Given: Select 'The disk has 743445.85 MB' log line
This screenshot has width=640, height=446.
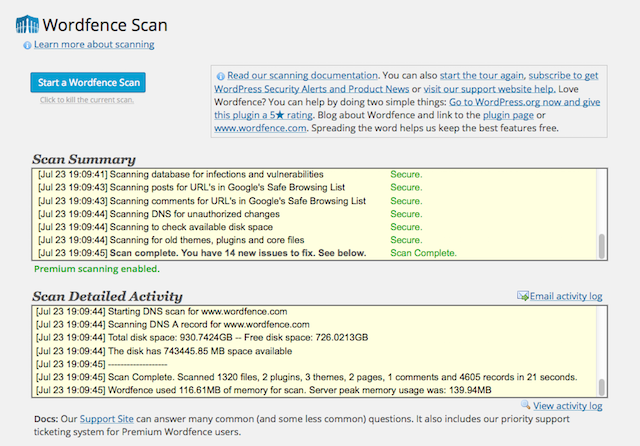Looking at the screenshot, I should tap(164, 351).
